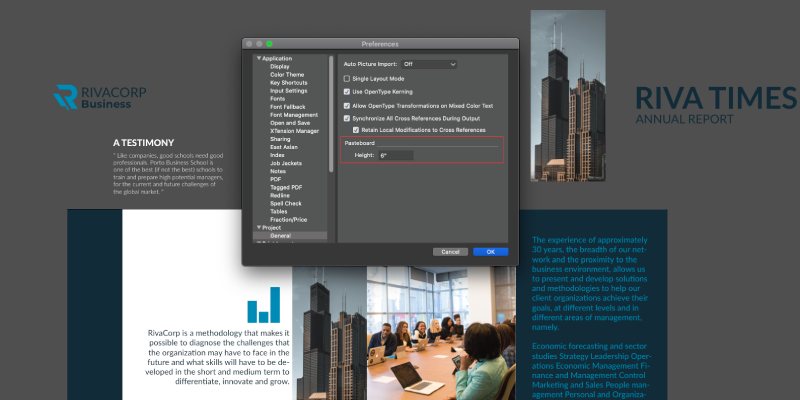Click the green zoom window button
Screen dimensions: 800x400
click(269, 44)
